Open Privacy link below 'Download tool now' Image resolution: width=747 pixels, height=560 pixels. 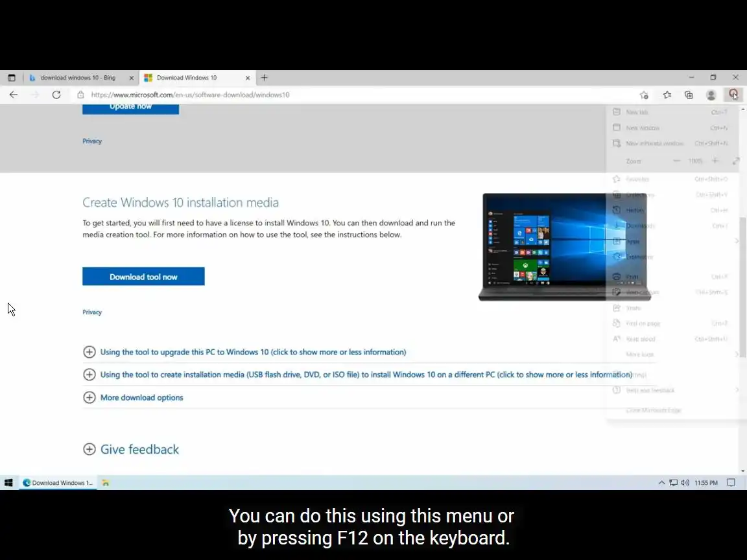92,312
